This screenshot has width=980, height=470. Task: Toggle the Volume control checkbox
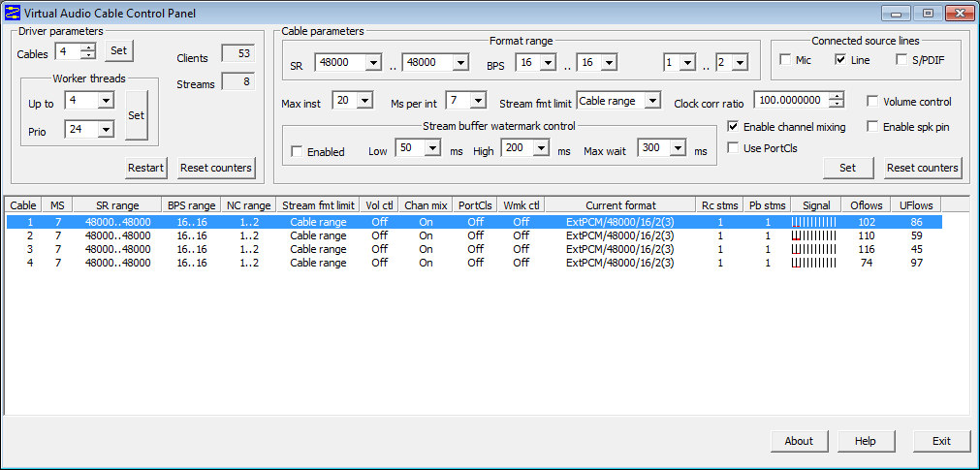(x=872, y=101)
